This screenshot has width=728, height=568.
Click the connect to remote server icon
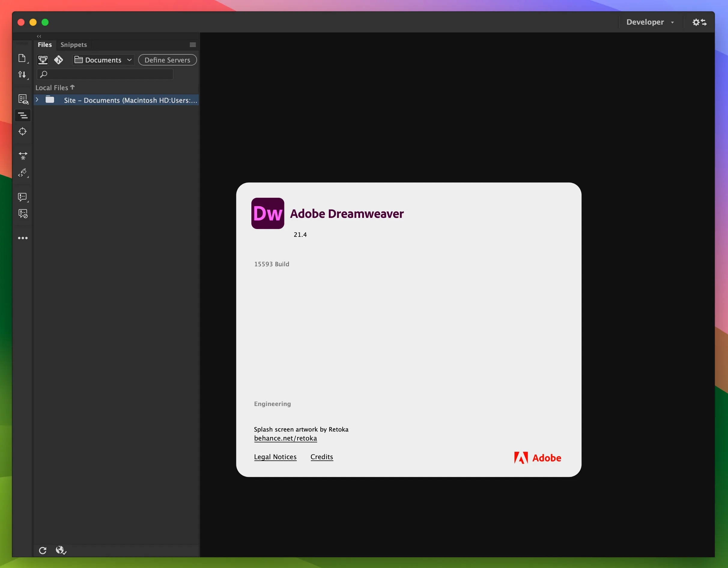[x=43, y=60]
